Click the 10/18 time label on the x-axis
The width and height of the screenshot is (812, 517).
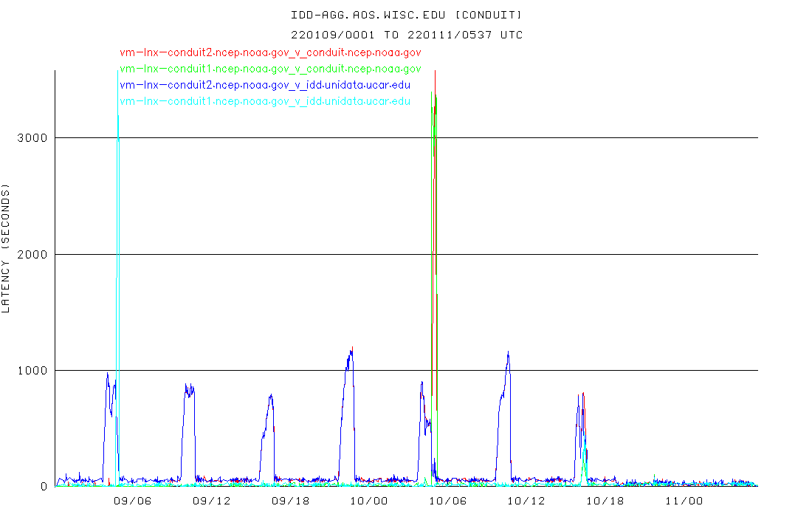[x=605, y=501]
